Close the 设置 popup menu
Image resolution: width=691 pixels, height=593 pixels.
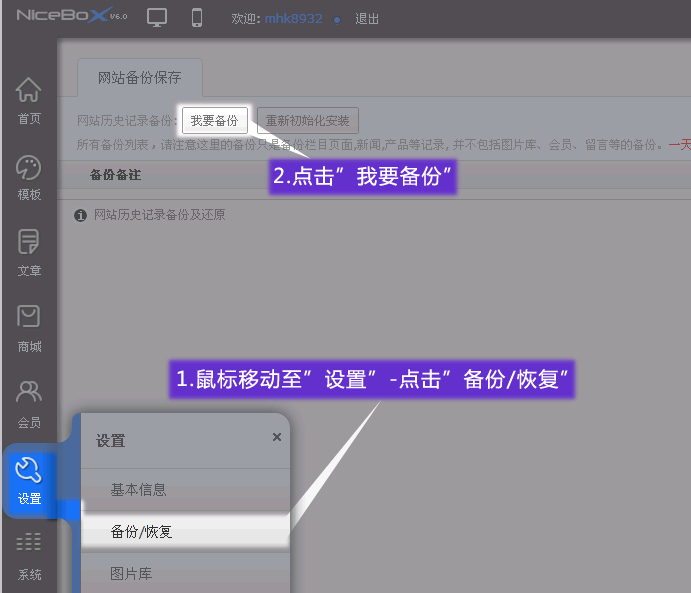click(277, 437)
